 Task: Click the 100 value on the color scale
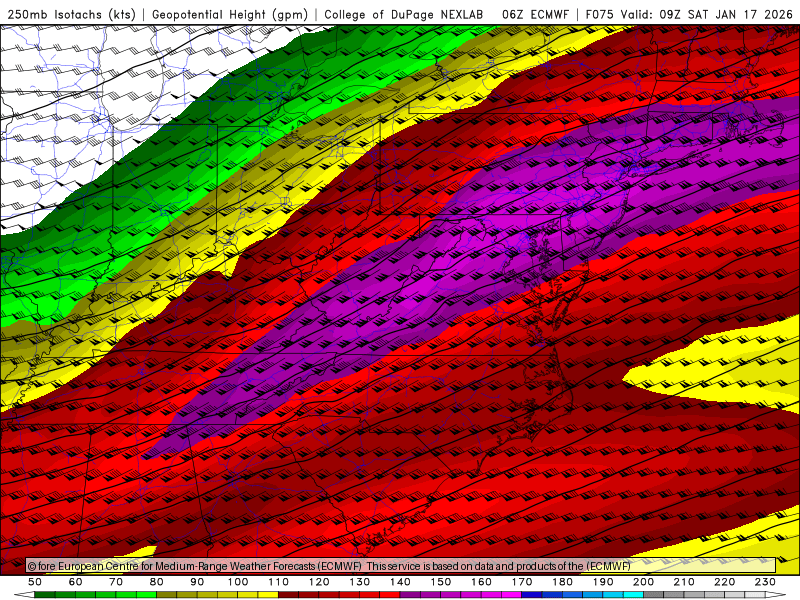tap(238, 582)
